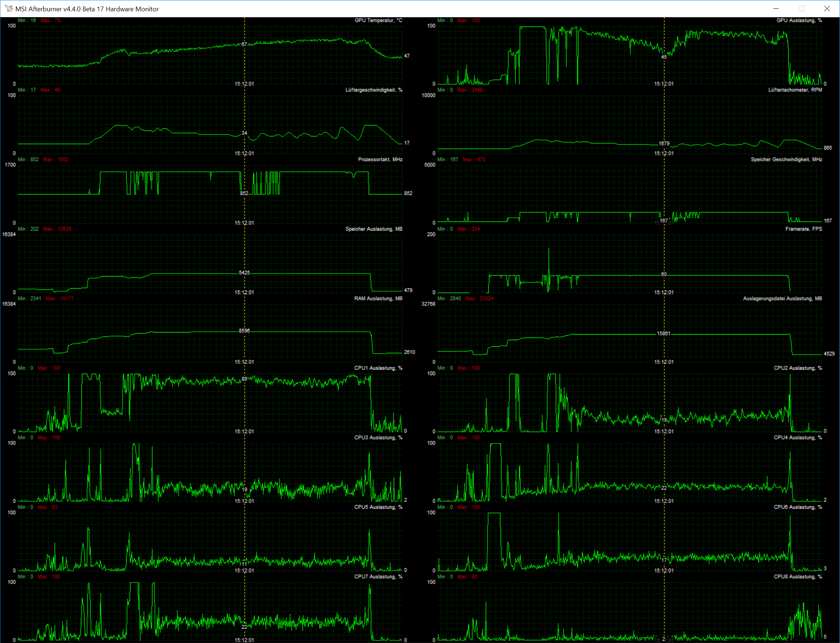Image resolution: width=840 pixels, height=643 pixels.
Task: Maximize the Hardware Monitor window
Action: [801, 8]
